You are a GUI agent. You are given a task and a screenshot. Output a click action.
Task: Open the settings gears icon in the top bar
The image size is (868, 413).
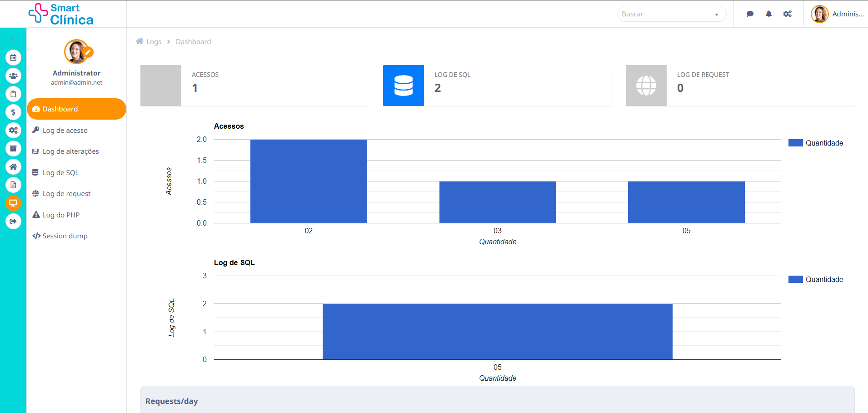(788, 14)
